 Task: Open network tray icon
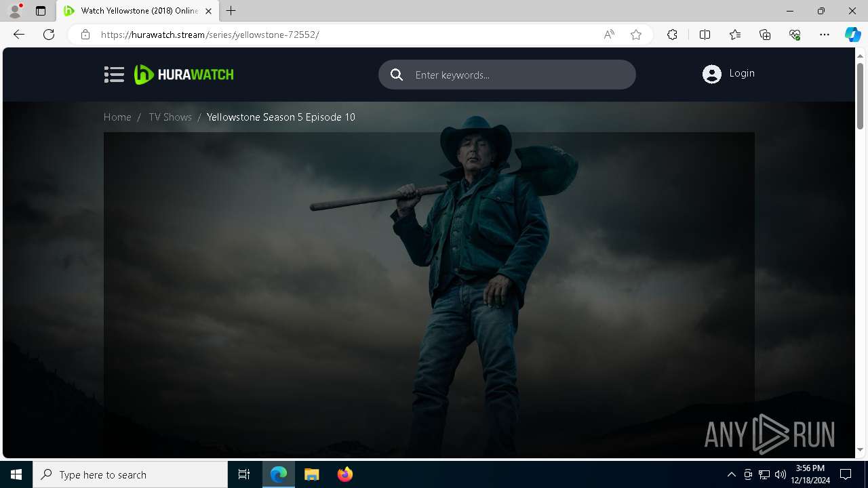[764, 474]
